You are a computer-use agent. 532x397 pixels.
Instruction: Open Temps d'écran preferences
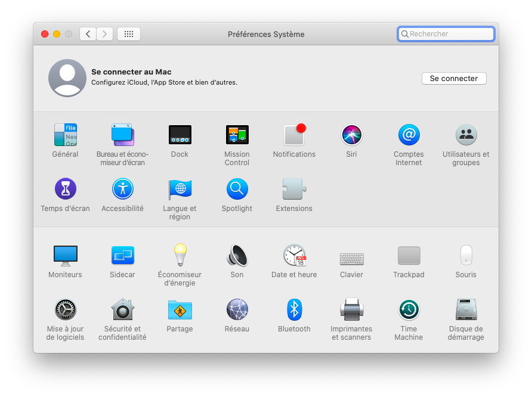(x=66, y=189)
